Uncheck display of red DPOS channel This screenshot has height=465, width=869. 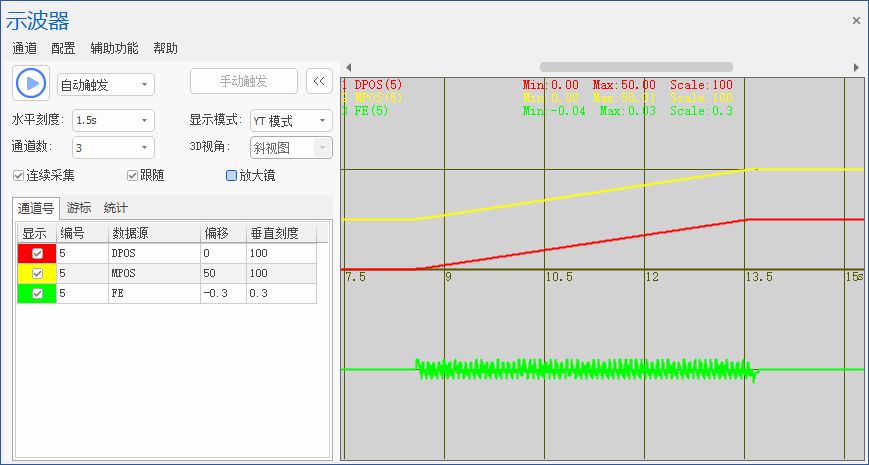tap(37, 253)
